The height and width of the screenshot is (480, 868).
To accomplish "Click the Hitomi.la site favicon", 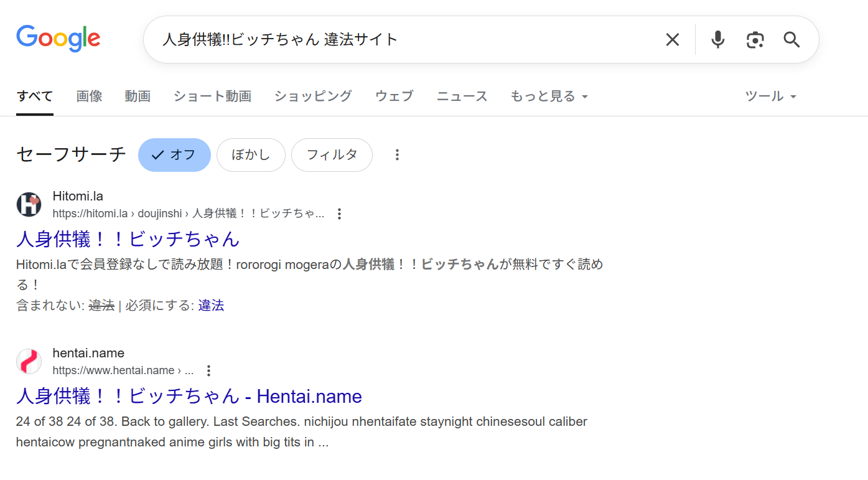I will point(29,204).
